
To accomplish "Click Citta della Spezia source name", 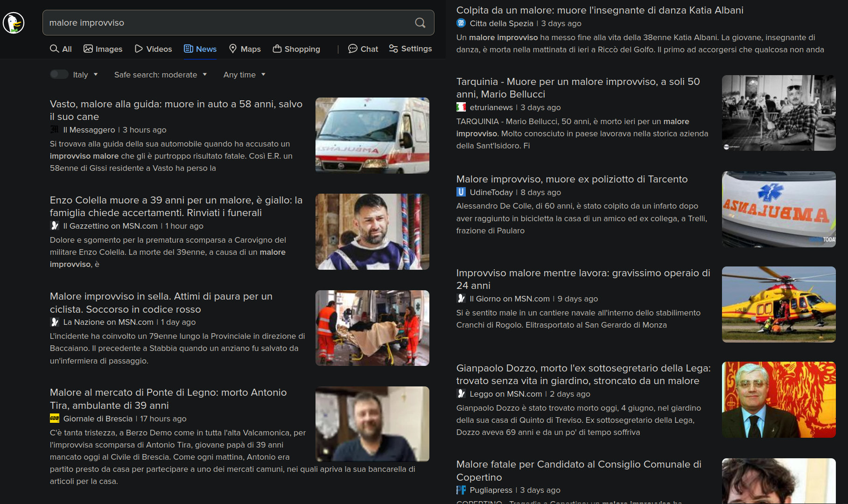I will [x=501, y=23].
